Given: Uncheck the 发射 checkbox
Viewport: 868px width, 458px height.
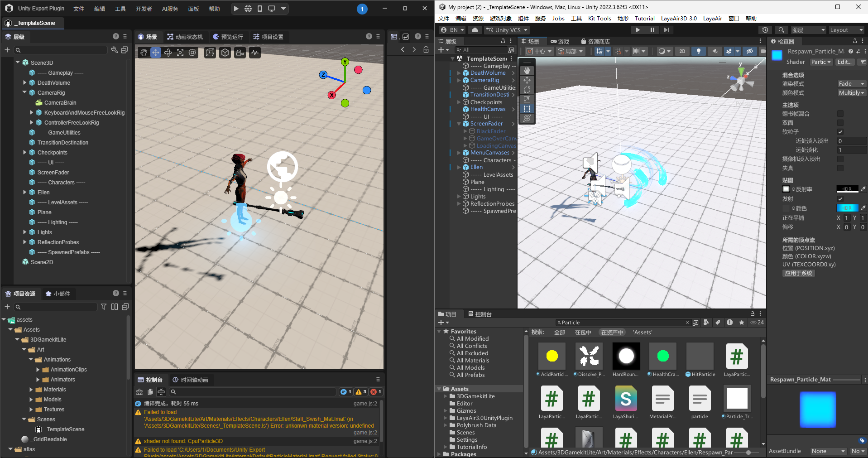Looking at the screenshot, I should click(840, 199).
